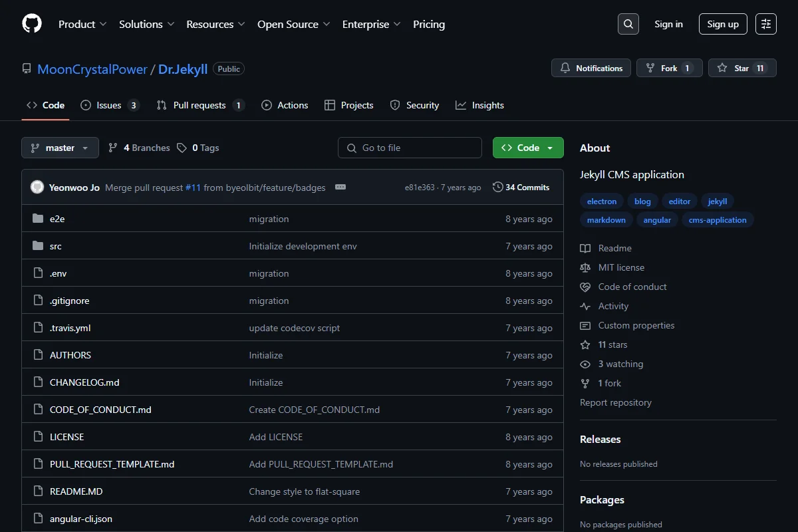Click the MIT license scale icon
This screenshot has height=532, width=798.
coord(585,267)
